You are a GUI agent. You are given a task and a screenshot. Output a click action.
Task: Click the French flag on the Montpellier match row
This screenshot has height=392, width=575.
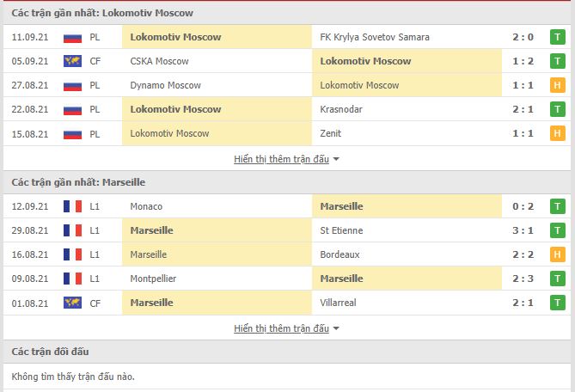(72, 279)
